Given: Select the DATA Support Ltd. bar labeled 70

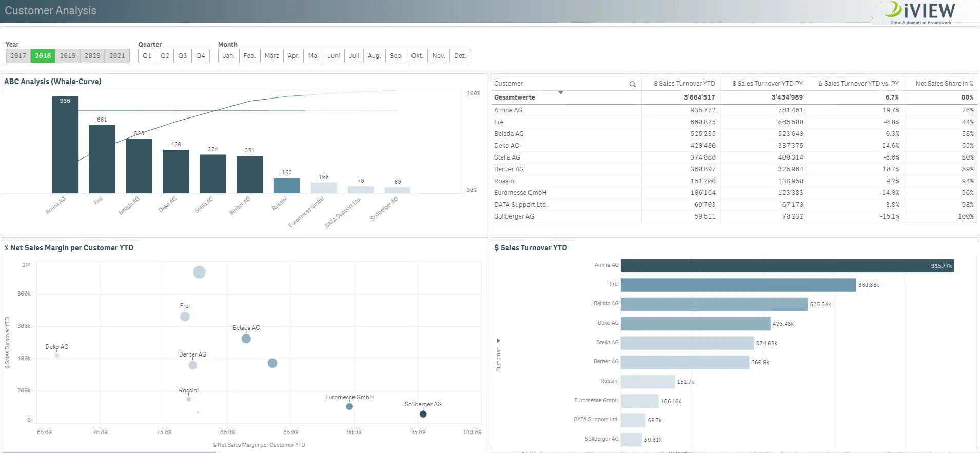Looking at the screenshot, I should point(361,190).
